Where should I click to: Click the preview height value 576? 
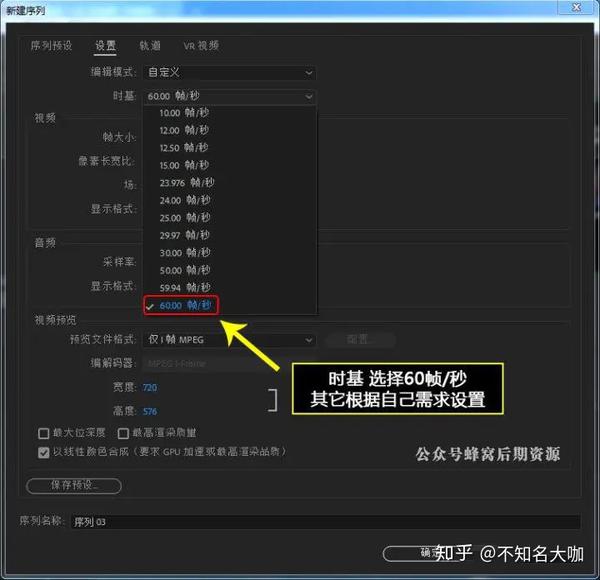150,412
